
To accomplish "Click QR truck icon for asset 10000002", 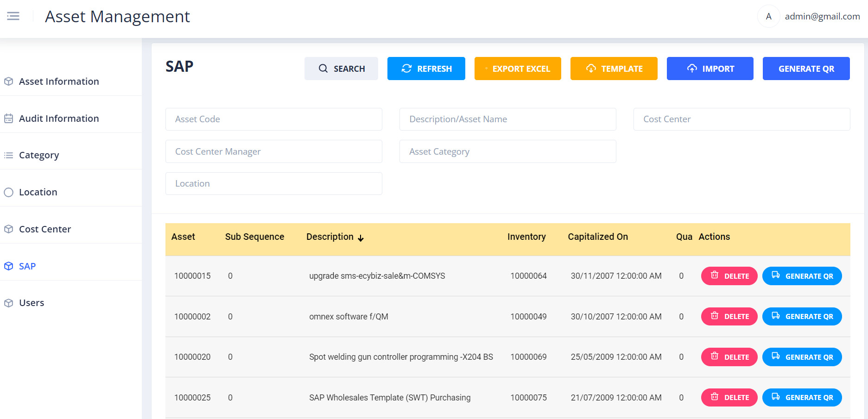I will click(776, 316).
